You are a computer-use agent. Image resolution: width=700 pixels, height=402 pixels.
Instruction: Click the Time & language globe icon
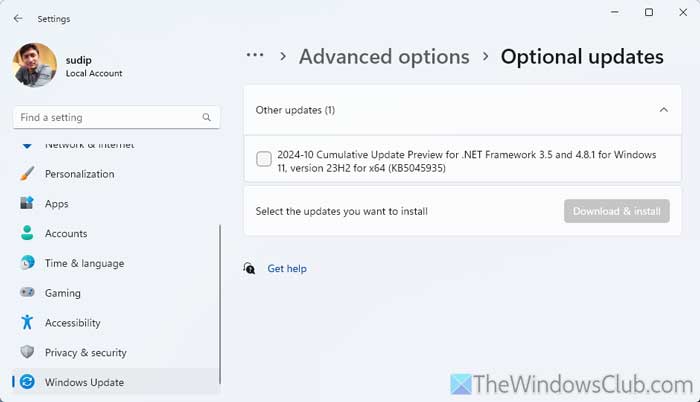[x=27, y=263]
